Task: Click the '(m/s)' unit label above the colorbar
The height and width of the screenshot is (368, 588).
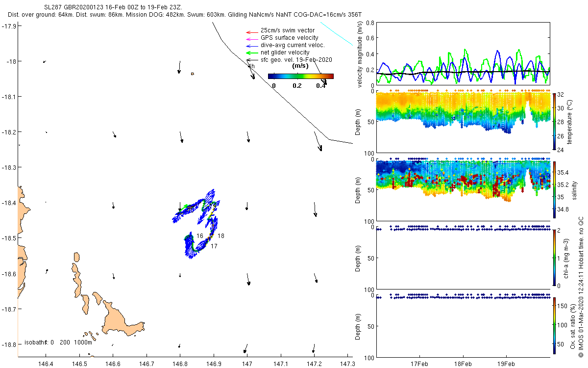Action: click(299, 66)
